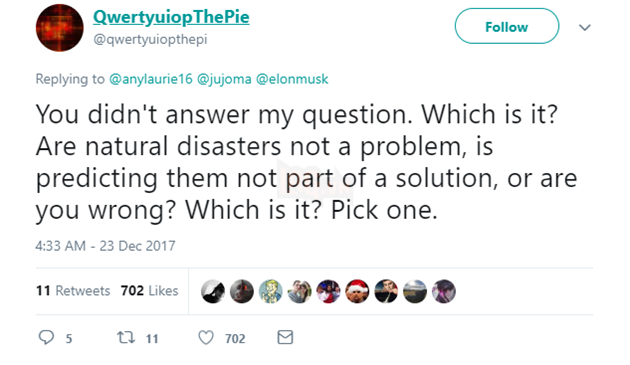Click the envelope direct message icon
The image size is (630, 365).
285,337
